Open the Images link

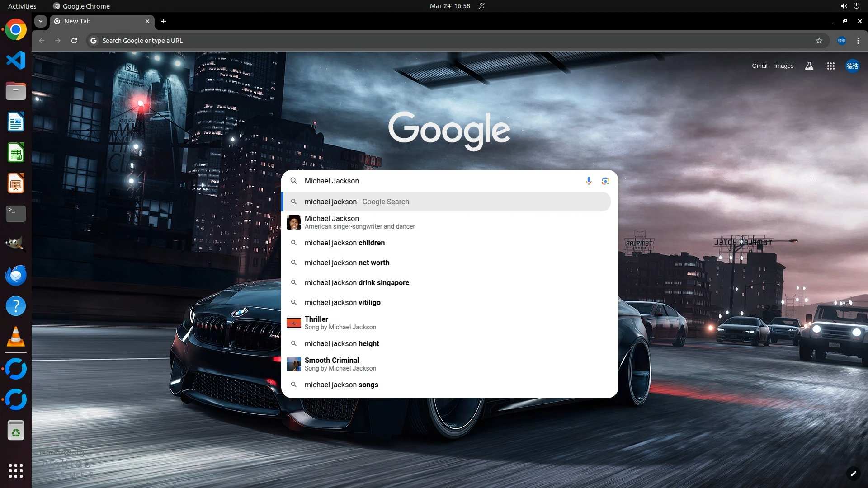[x=783, y=66]
